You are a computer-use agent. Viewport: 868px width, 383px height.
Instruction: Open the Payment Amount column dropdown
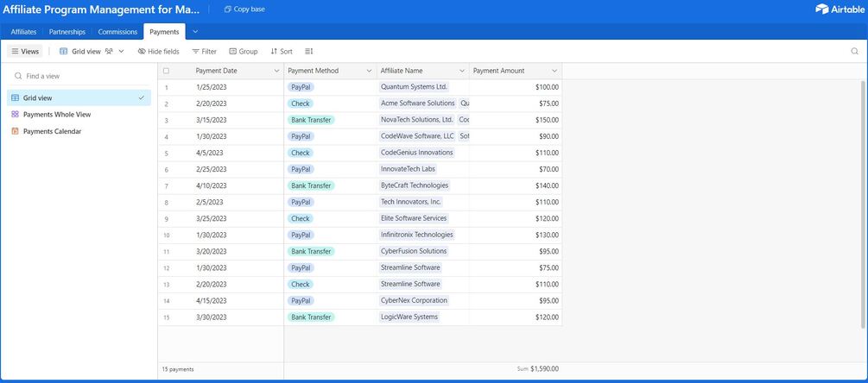coord(554,71)
